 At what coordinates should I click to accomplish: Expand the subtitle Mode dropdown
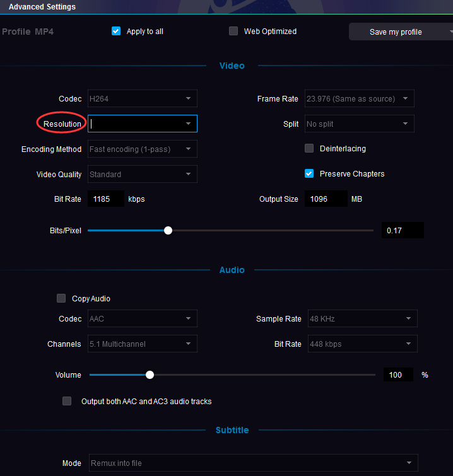tap(254, 463)
